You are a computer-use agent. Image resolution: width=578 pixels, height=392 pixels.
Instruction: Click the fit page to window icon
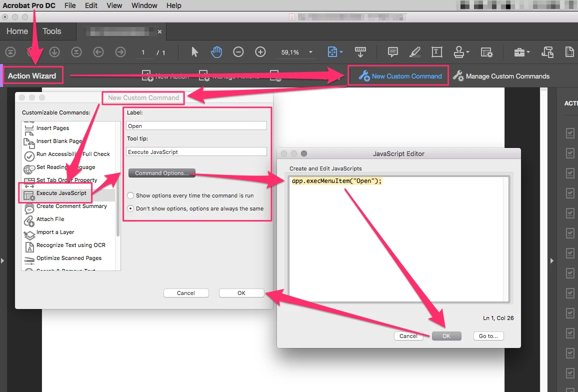point(332,52)
